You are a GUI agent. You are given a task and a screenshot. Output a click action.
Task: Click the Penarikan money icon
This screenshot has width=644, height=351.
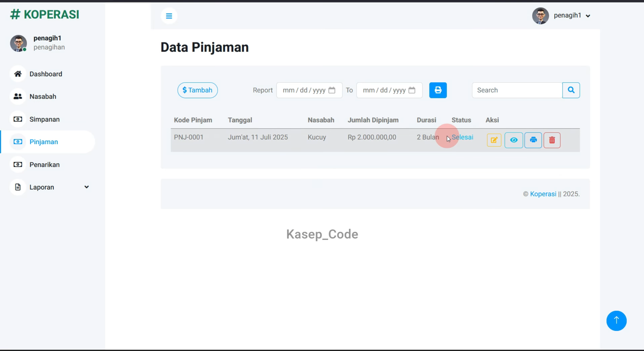(18, 165)
